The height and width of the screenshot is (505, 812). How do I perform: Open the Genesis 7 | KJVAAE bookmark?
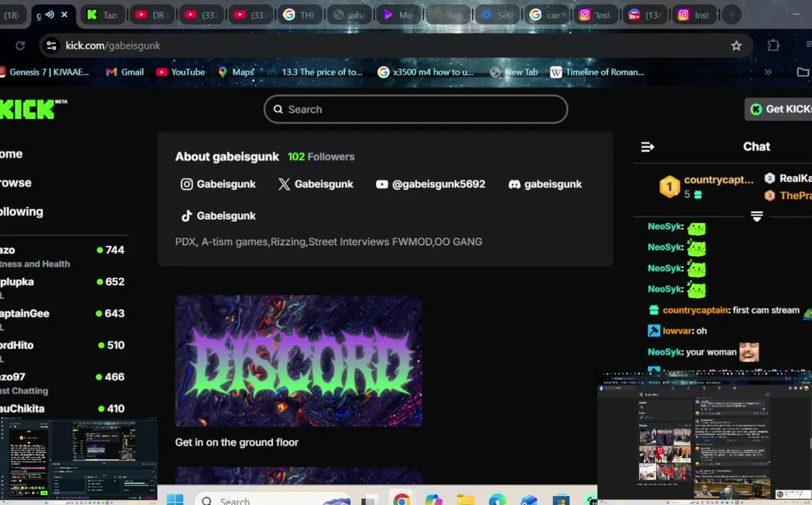[44, 72]
